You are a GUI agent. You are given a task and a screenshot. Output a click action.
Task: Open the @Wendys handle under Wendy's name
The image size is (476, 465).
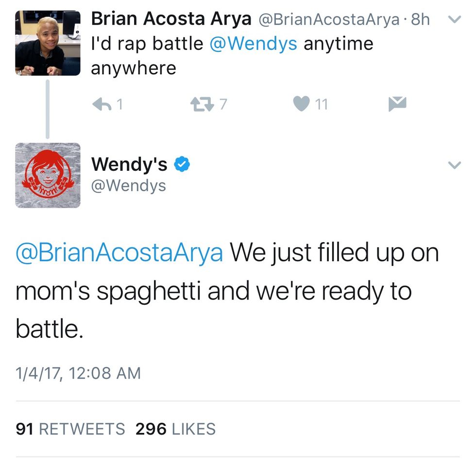128,185
